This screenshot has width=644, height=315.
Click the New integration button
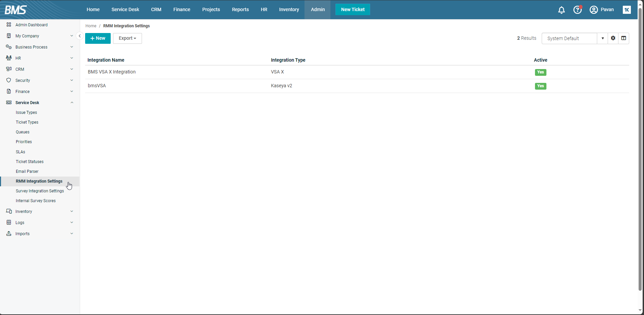click(x=98, y=38)
